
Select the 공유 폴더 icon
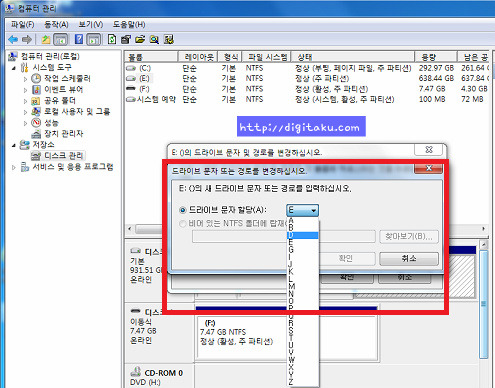coord(36,101)
